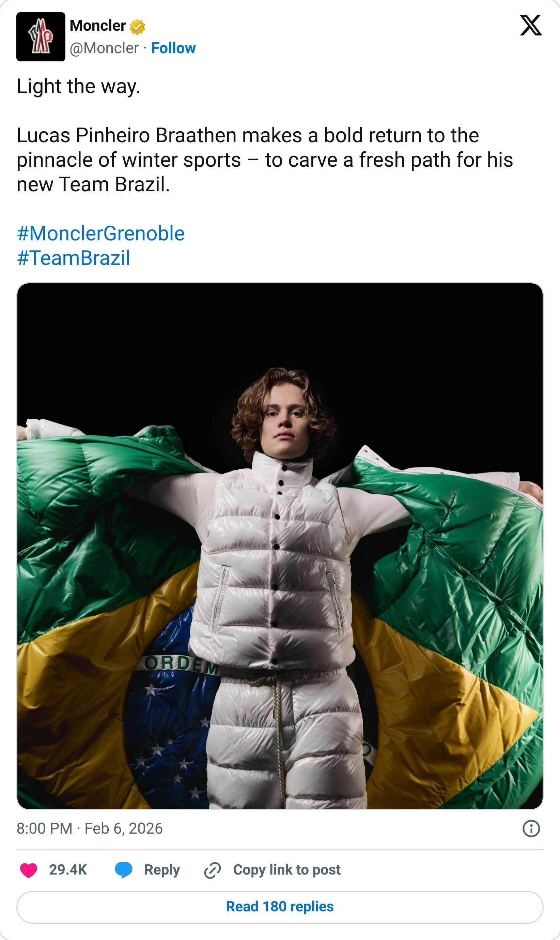Select Copy link to post
Viewport: 560px width, 940px height.
click(x=287, y=870)
